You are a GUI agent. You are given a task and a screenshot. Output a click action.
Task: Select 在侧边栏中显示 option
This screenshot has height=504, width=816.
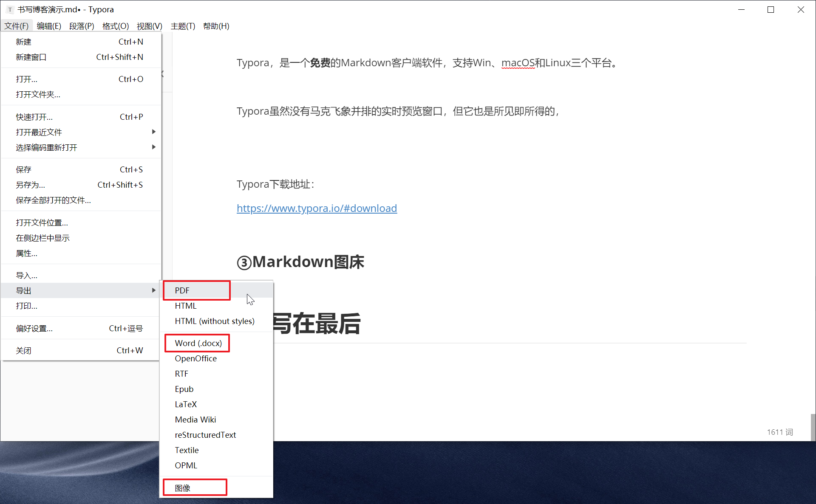coord(42,238)
